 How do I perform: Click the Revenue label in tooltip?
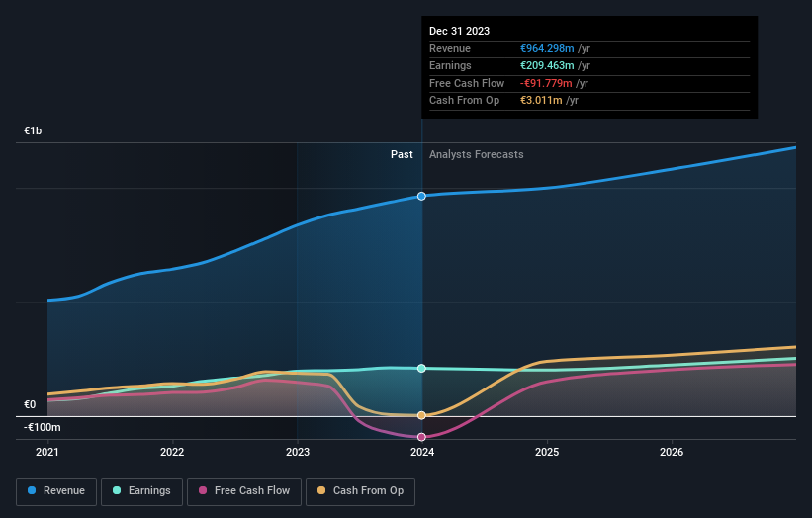(x=450, y=48)
